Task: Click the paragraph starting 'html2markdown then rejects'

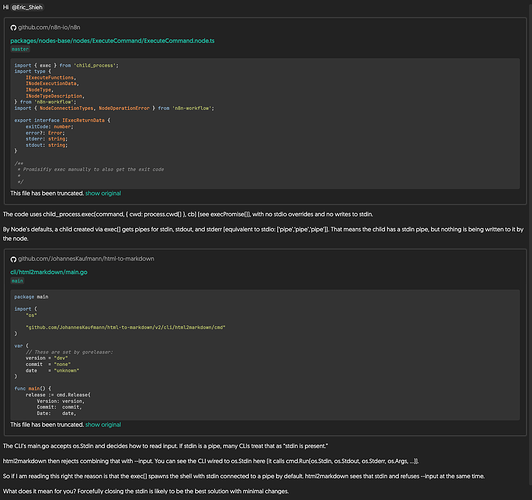Action: [211, 461]
